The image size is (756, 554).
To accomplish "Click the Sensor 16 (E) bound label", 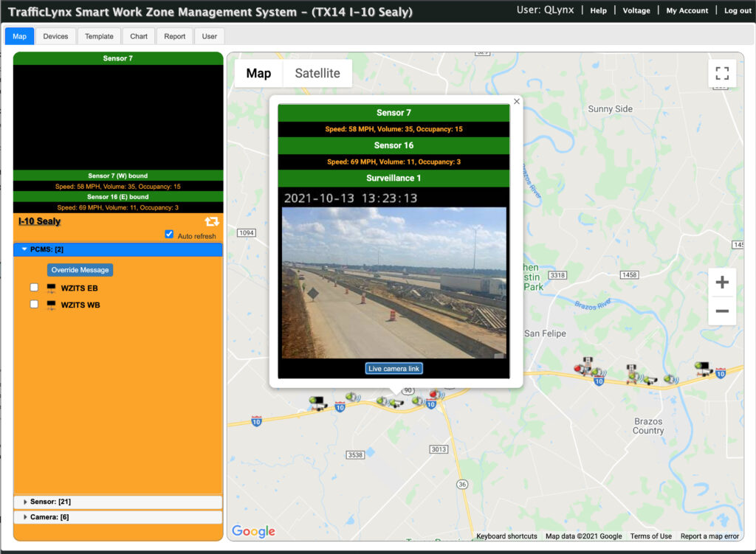I will click(x=118, y=197).
